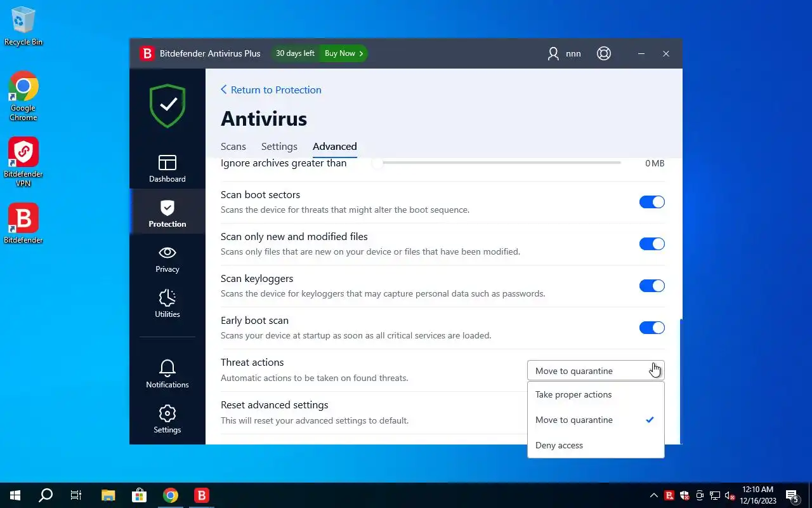Click Return to Protection link
The height and width of the screenshot is (508, 812).
pos(271,90)
